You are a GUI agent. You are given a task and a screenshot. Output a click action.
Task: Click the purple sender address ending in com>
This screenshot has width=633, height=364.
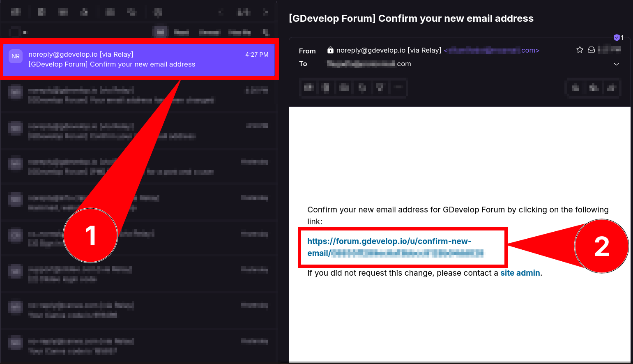492,51
